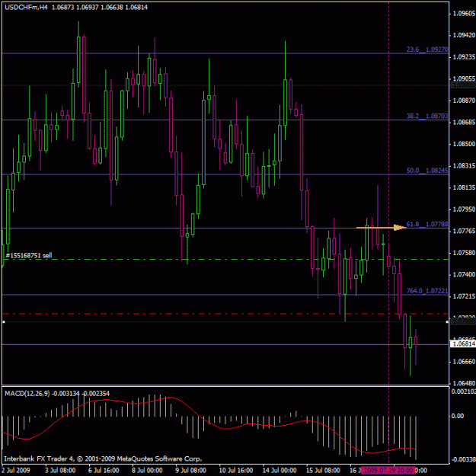Click the 10 Jul 16:00 time axis label

(236, 470)
